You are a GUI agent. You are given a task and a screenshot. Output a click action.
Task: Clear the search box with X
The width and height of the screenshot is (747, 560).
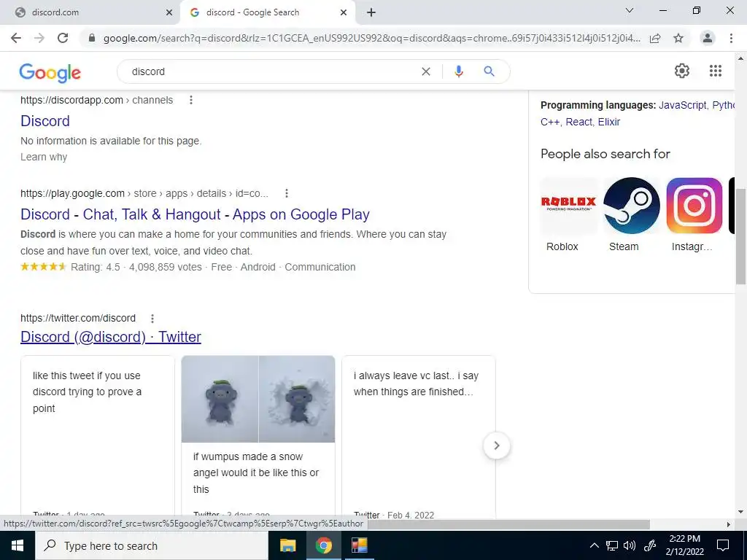426,71
